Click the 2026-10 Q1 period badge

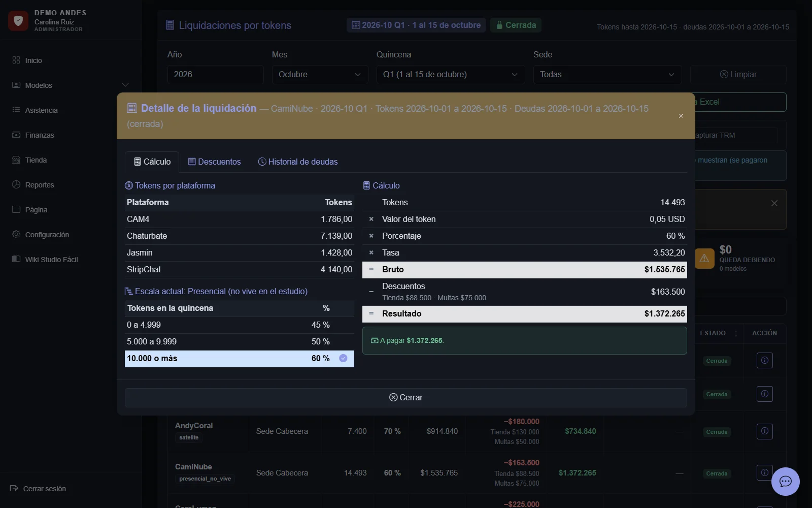[416, 25]
